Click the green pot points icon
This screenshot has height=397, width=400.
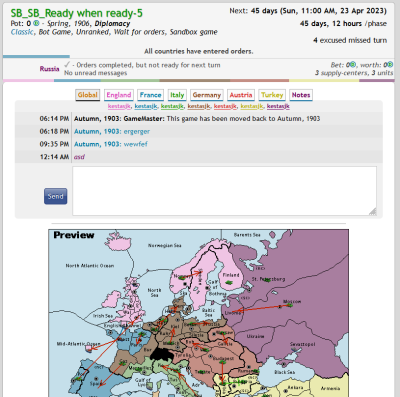point(36,24)
